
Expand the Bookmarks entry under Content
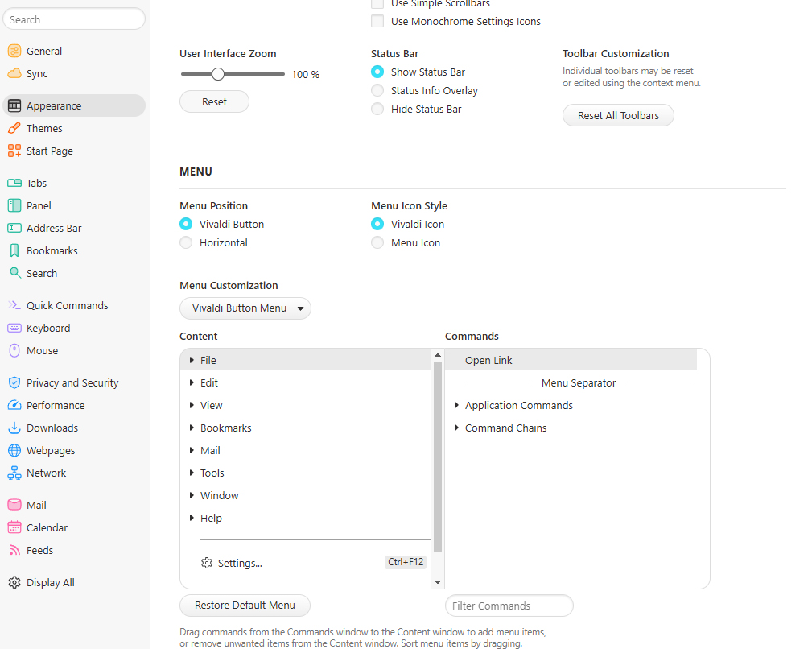[x=225, y=428]
